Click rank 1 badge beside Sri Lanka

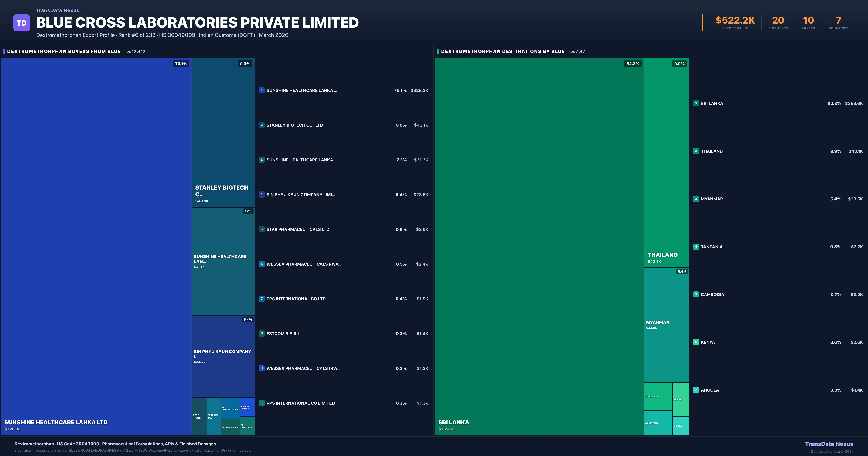click(x=696, y=104)
